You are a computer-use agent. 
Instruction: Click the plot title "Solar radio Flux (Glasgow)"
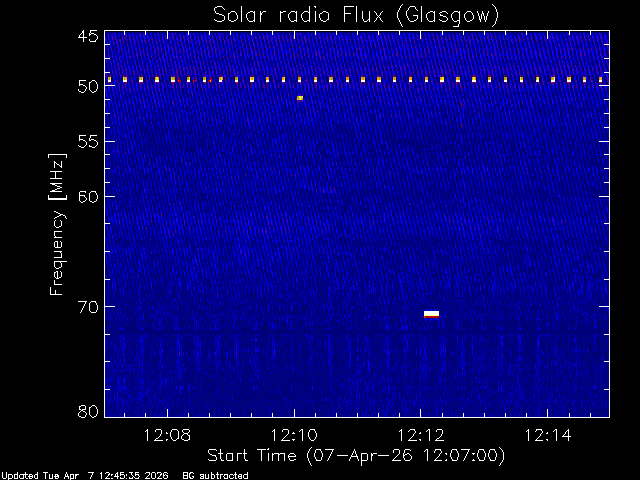click(x=356, y=16)
